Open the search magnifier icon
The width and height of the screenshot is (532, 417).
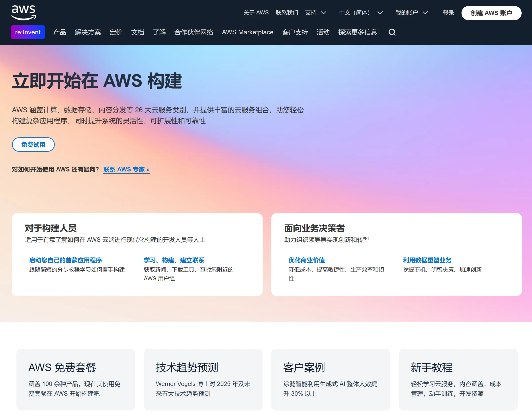point(392,32)
